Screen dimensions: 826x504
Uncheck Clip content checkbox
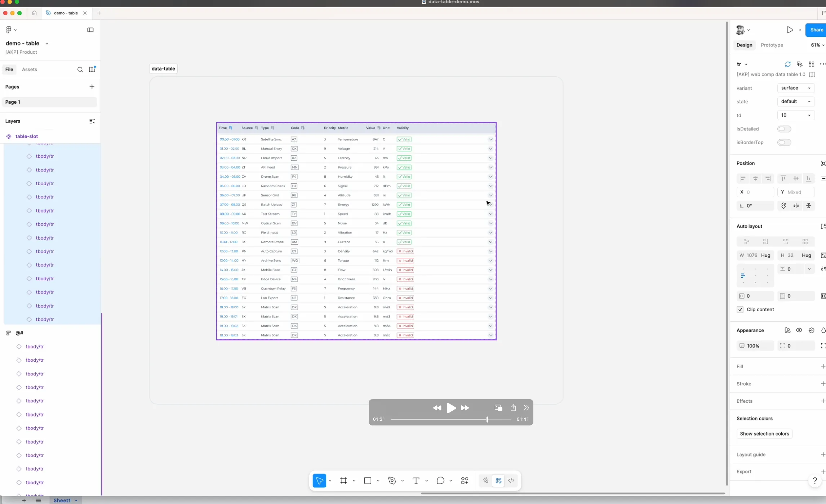pos(740,309)
